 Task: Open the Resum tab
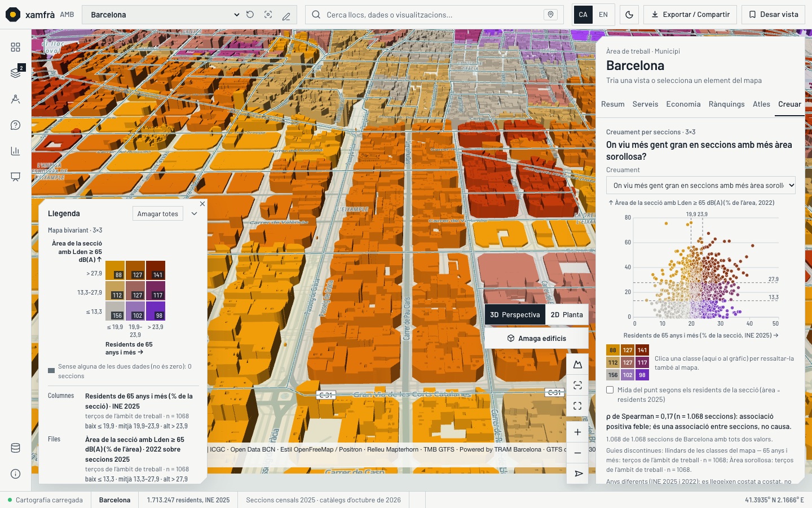612,104
